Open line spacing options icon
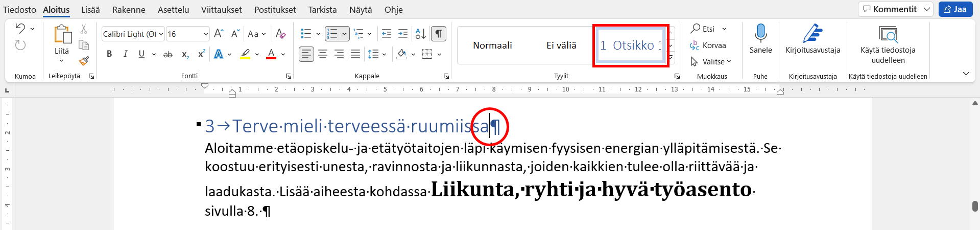The image size is (980, 230). click(373, 54)
